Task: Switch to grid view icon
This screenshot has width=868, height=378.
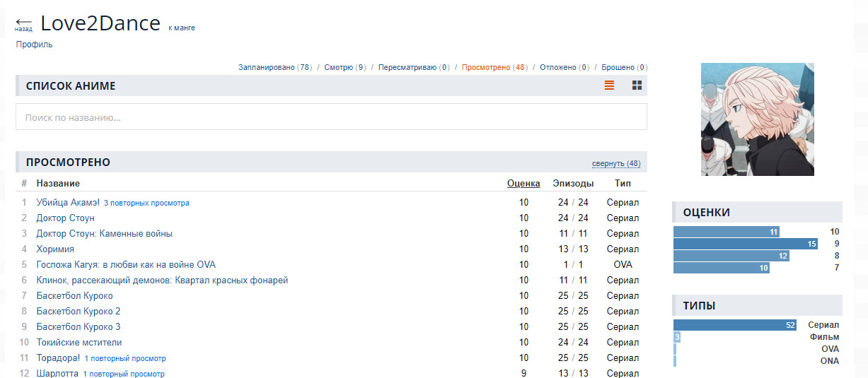Action: [x=637, y=85]
